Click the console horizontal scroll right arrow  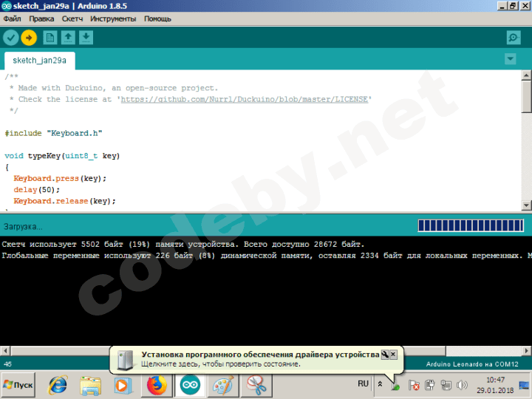(x=527, y=350)
